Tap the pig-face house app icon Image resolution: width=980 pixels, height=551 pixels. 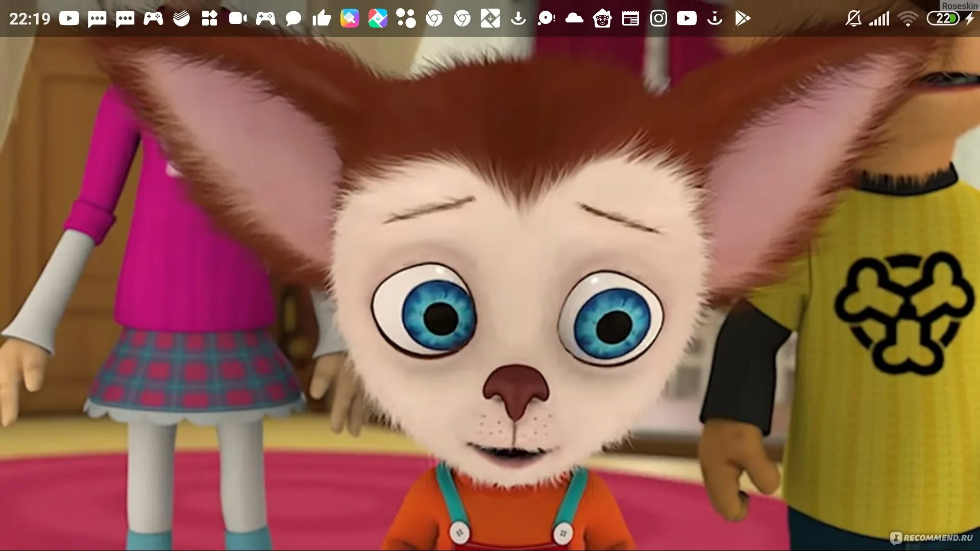click(602, 19)
